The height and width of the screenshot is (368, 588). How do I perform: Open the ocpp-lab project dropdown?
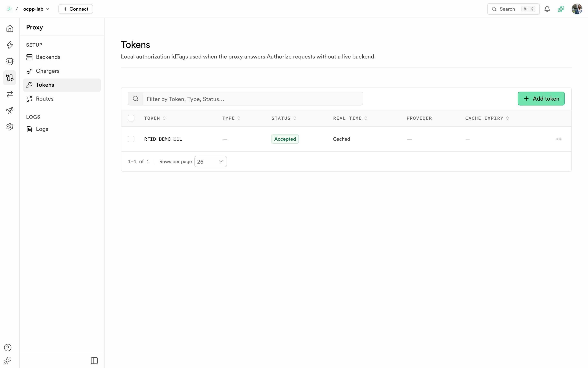coord(36,9)
